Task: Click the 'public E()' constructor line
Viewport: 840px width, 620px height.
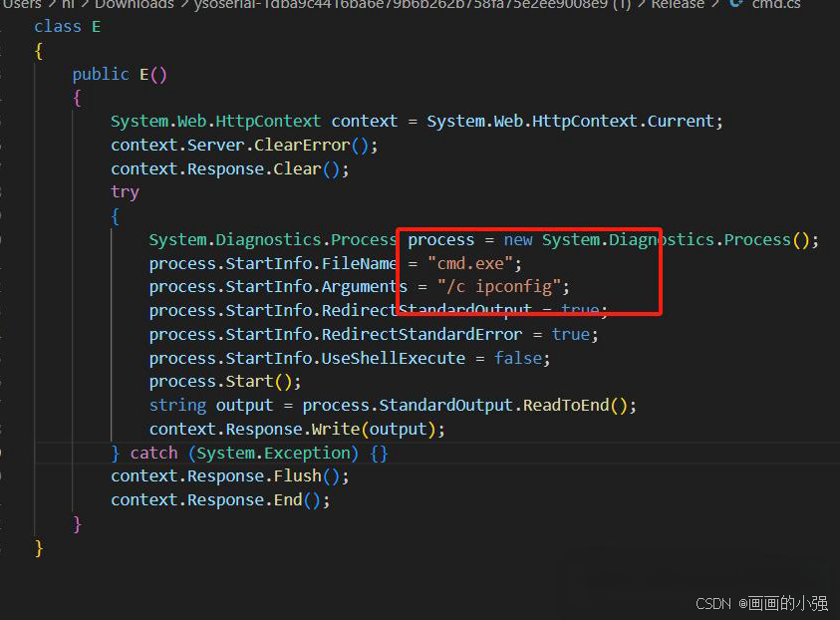Action: (120, 74)
